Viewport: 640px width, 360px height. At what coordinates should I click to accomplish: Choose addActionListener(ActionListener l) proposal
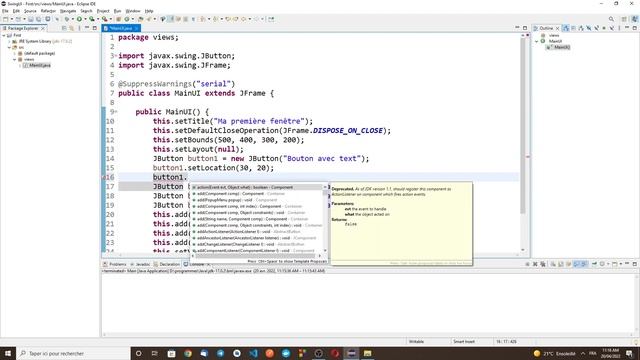[x=257, y=231]
